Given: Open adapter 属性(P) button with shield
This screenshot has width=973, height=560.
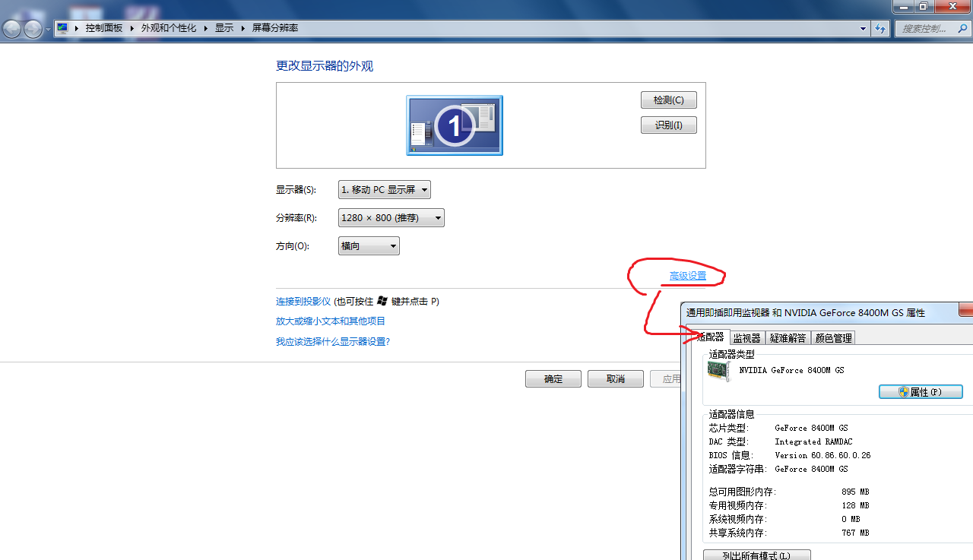Looking at the screenshot, I should (x=921, y=392).
